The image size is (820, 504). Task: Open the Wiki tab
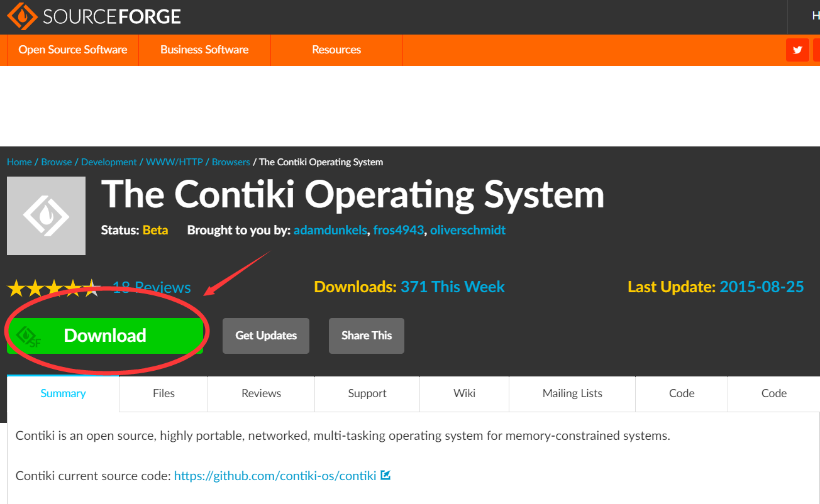pyautogui.click(x=464, y=393)
